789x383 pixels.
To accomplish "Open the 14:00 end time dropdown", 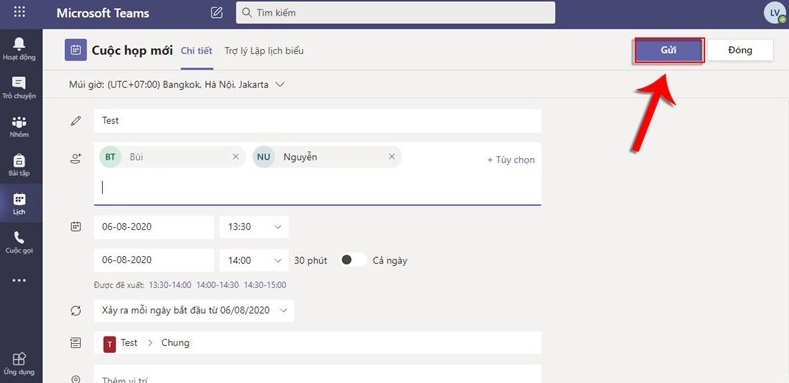I will click(254, 260).
